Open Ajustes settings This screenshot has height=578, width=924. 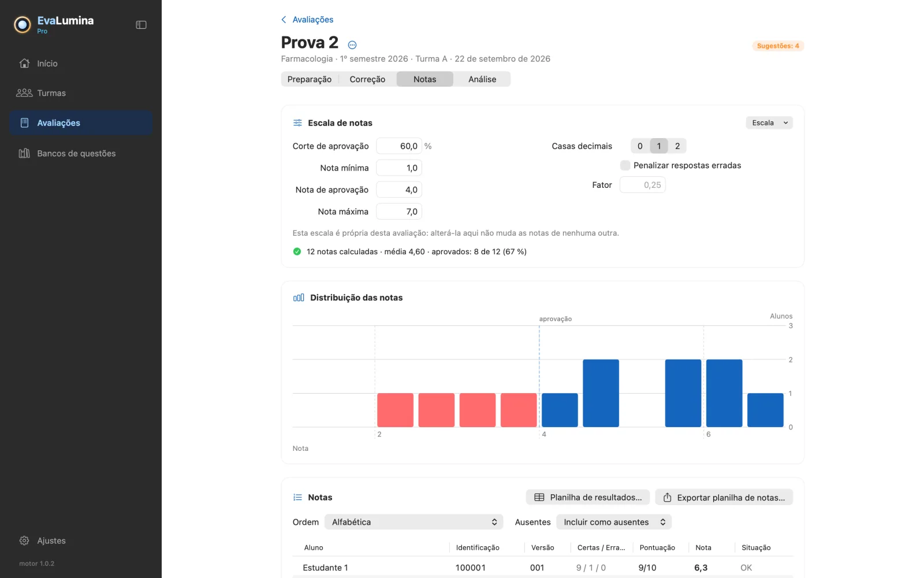pos(81,541)
